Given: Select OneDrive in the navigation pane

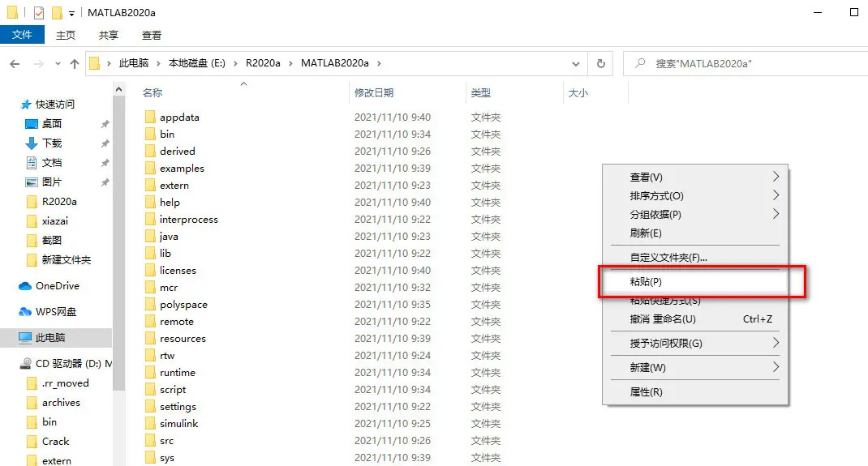Looking at the screenshot, I should [x=57, y=286].
